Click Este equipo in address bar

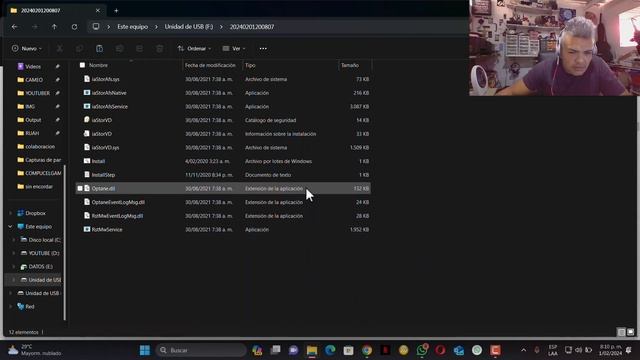(132, 27)
